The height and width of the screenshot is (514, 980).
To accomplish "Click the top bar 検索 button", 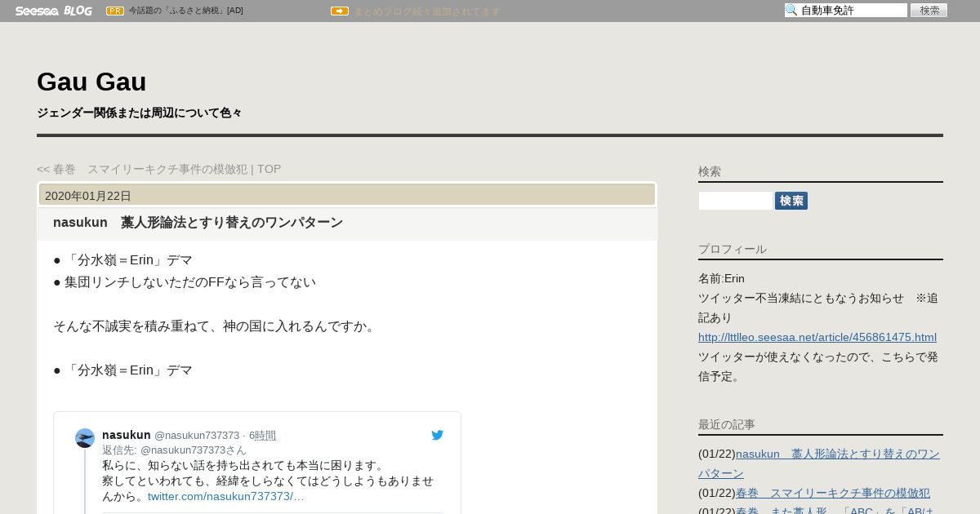I will pyautogui.click(x=929, y=10).
